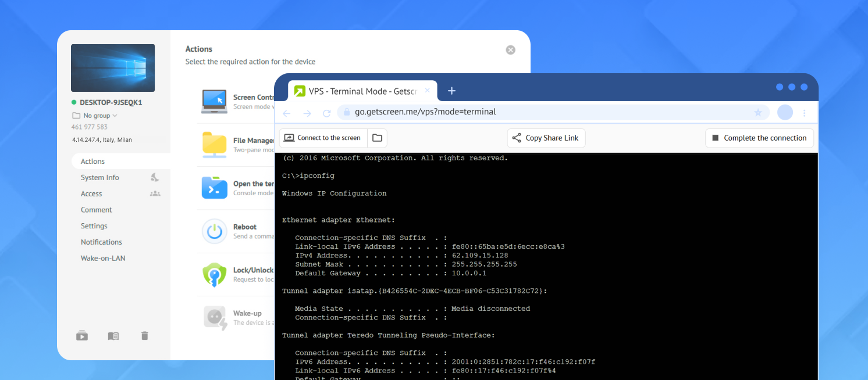Click the users icon beside Access
The height and width of the screenshot is (380, 868).
[x=155, y=193]
